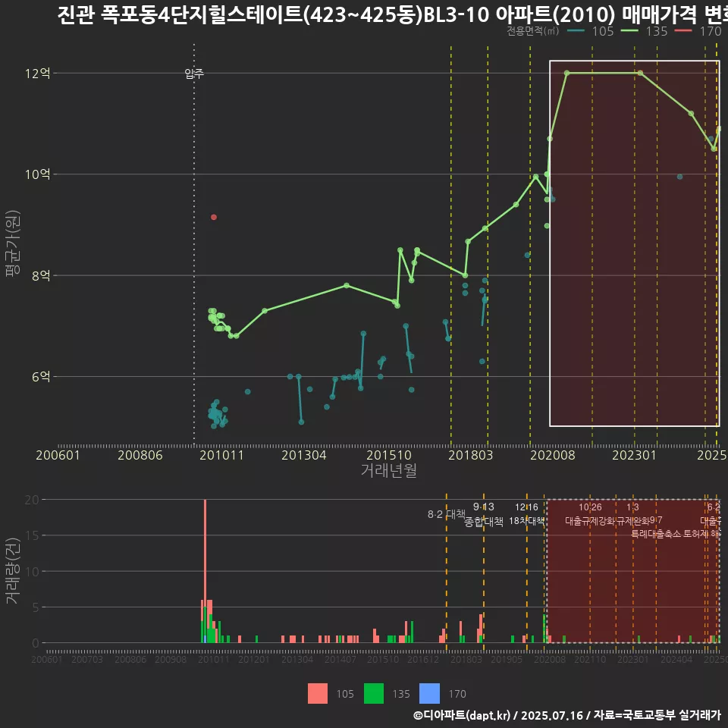Click 201905 on the volume chart x-axis

tap(507, 659)
